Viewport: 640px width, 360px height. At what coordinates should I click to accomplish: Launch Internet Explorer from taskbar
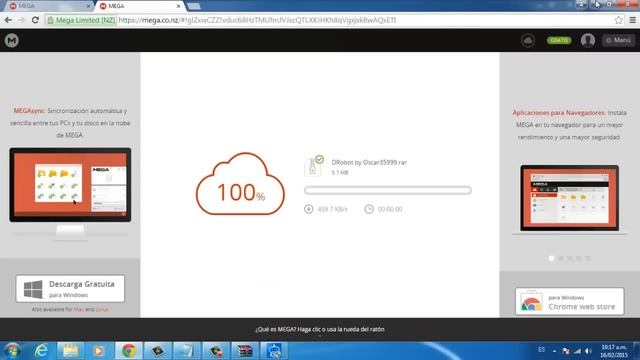pyautogui.click(x=41, y=351)
